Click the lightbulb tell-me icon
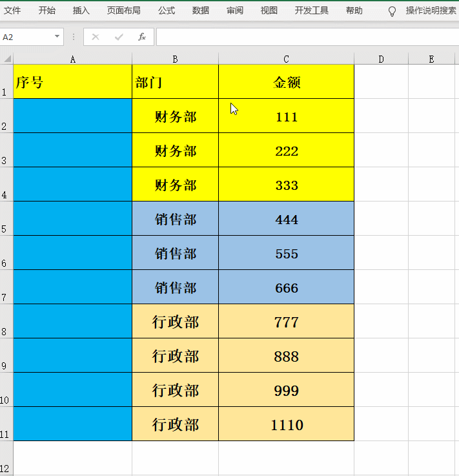 392,12
